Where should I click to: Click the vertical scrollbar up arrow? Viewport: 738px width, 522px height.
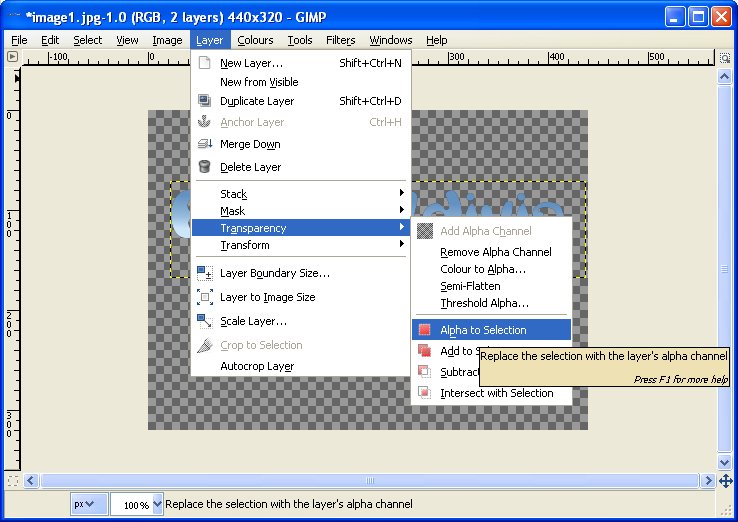[x=725, y=76]
